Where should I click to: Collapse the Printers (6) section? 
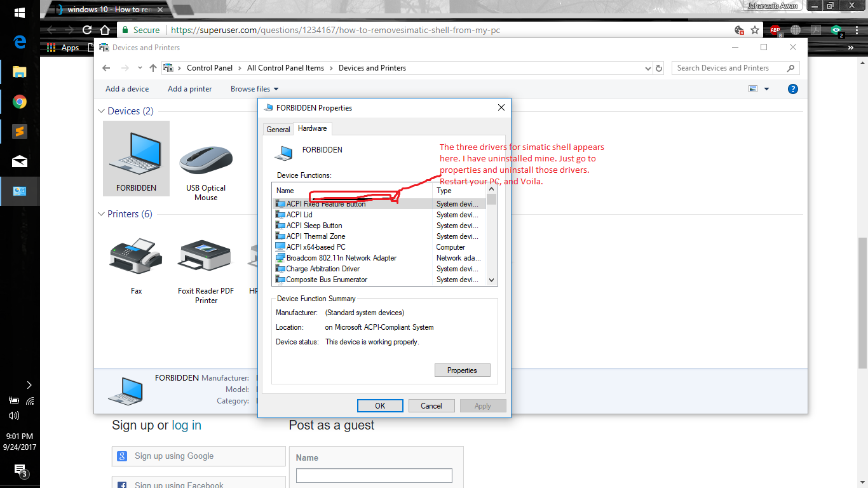coord(101,214)
